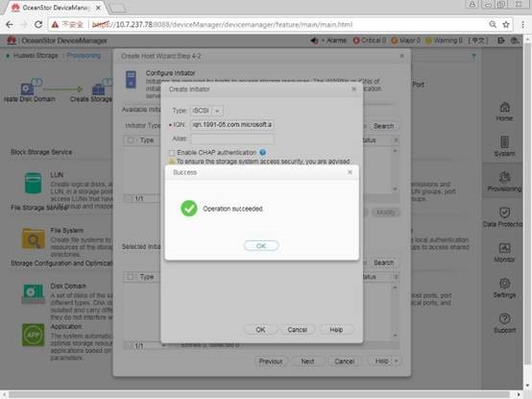Expand the iSCSI Type dropdown
This screenshot has width=532, height=399.
coord(217,111)
